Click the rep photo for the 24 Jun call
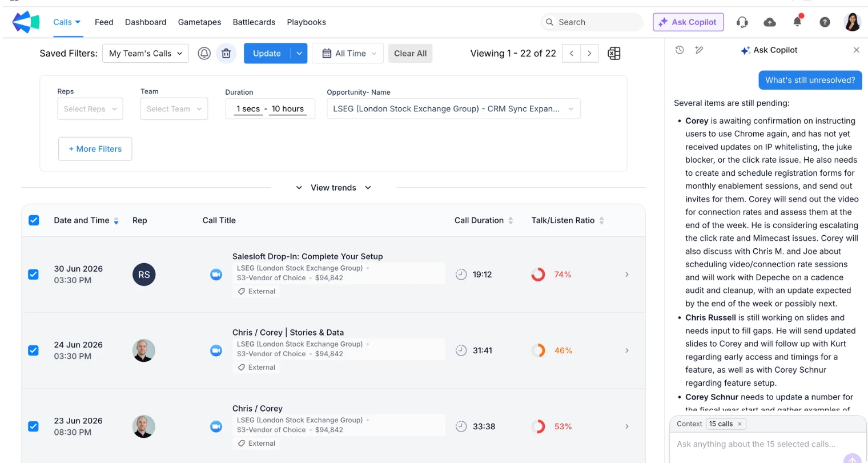The height and width of the screenshot is (476, 868). coord(144,350)
